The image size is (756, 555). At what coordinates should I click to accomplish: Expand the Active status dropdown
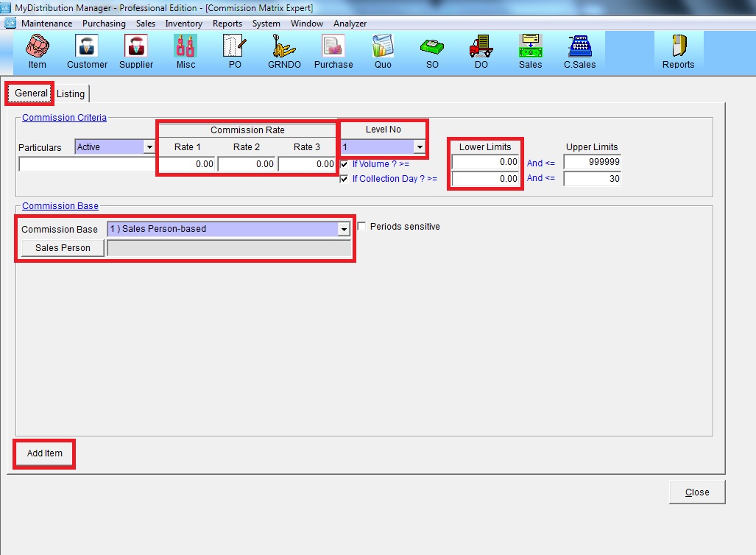(149, 147)
